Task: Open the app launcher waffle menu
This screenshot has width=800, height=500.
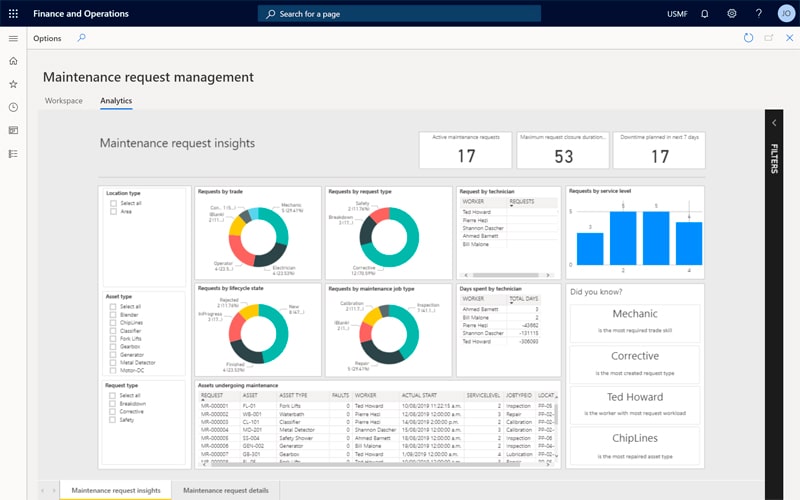Action: (x=13, y=14)
